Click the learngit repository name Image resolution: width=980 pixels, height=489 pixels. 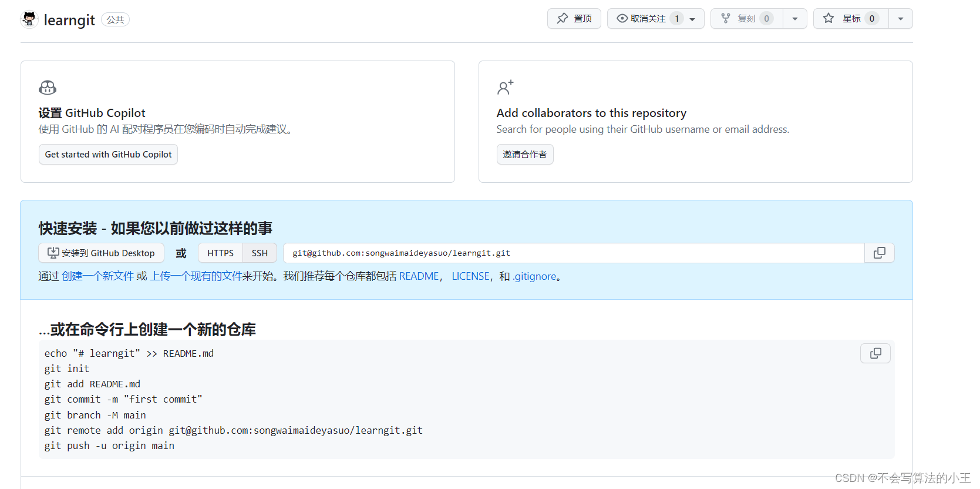tap(69, 20)
